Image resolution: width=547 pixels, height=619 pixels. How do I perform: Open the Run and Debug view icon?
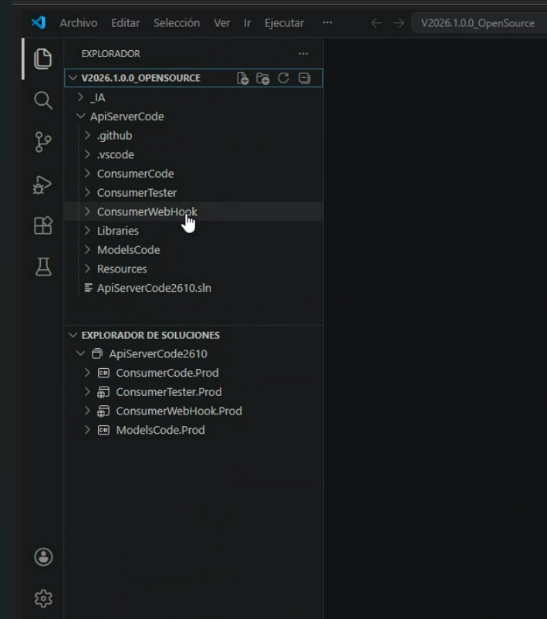(x=42, y=184)
